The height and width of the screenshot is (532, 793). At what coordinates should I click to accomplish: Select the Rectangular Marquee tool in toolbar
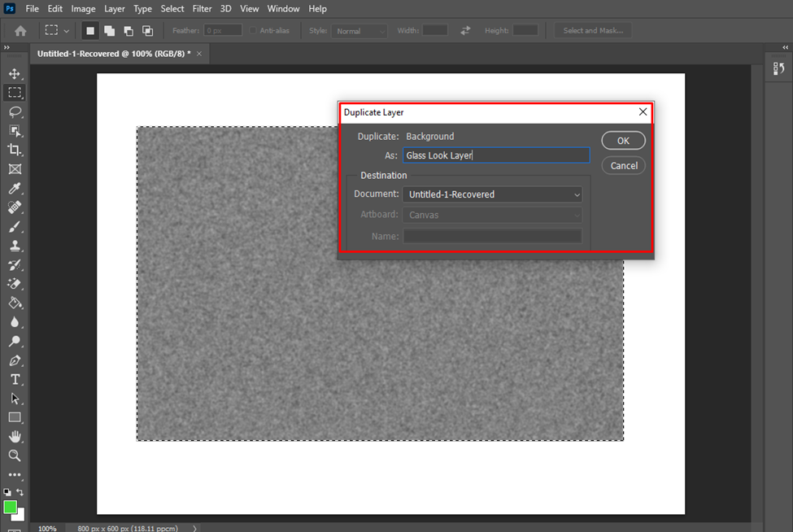tap(15, 93)
